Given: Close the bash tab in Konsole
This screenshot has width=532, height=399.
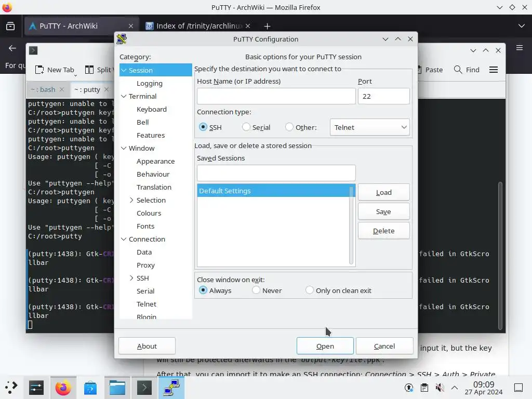Looking at the screenshot, I should coord(61,89).
